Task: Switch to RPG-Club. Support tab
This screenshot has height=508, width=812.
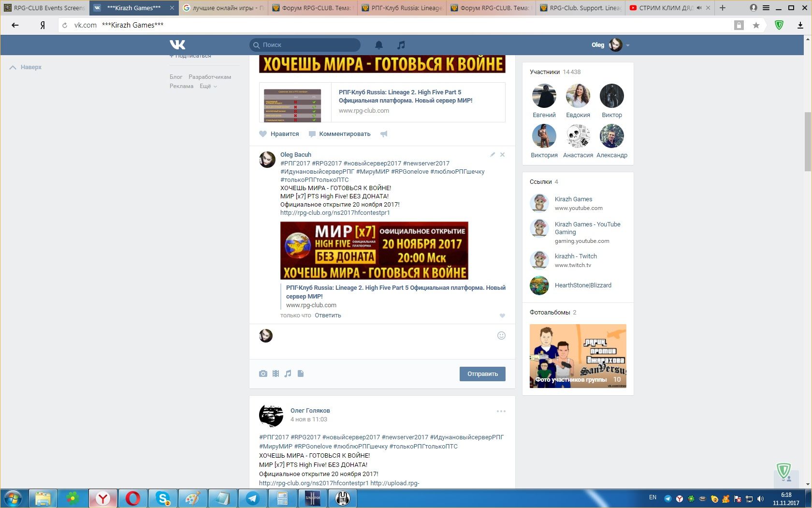Action: (580, 8)
